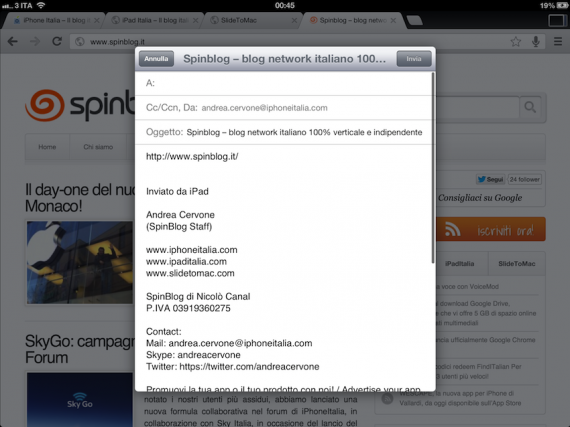Close the SlideToMac tab
Image resolution: width=570 pixels, height=427 pixels.
(x=294, y=21)
